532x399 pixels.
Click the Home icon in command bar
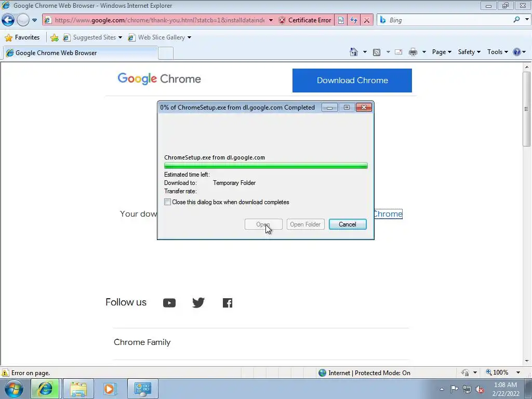click(x=353, y=52)
